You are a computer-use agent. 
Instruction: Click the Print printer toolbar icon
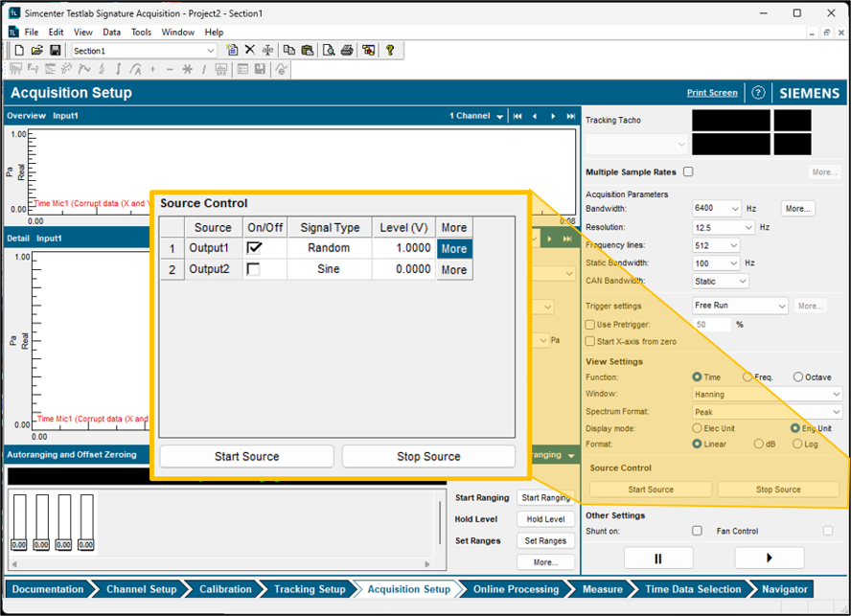point(347,50)
